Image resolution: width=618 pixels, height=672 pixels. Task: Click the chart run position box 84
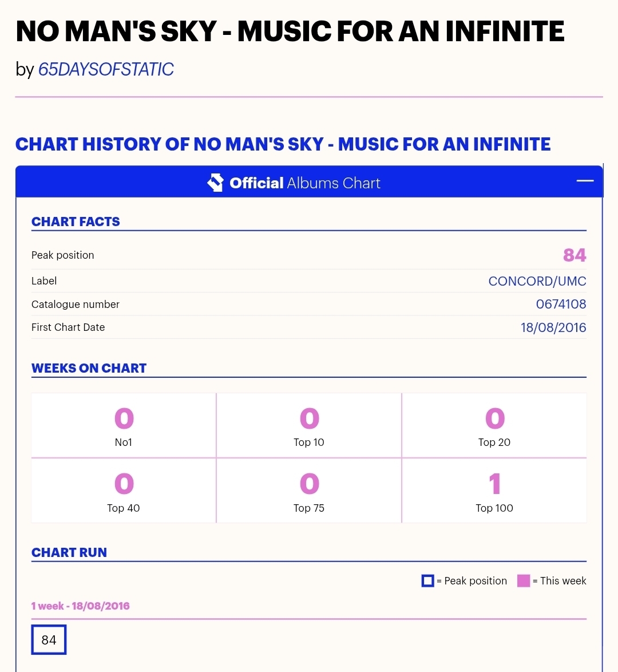49,639
